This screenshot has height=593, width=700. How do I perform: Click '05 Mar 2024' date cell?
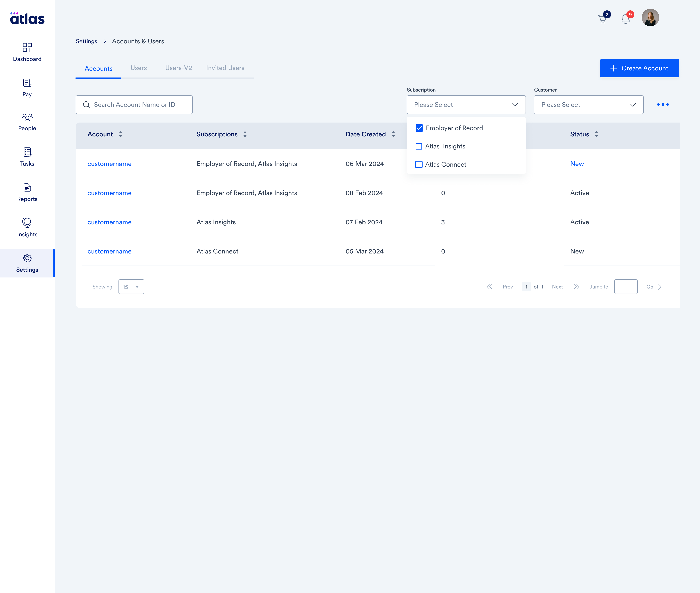(x=365, y=251)
